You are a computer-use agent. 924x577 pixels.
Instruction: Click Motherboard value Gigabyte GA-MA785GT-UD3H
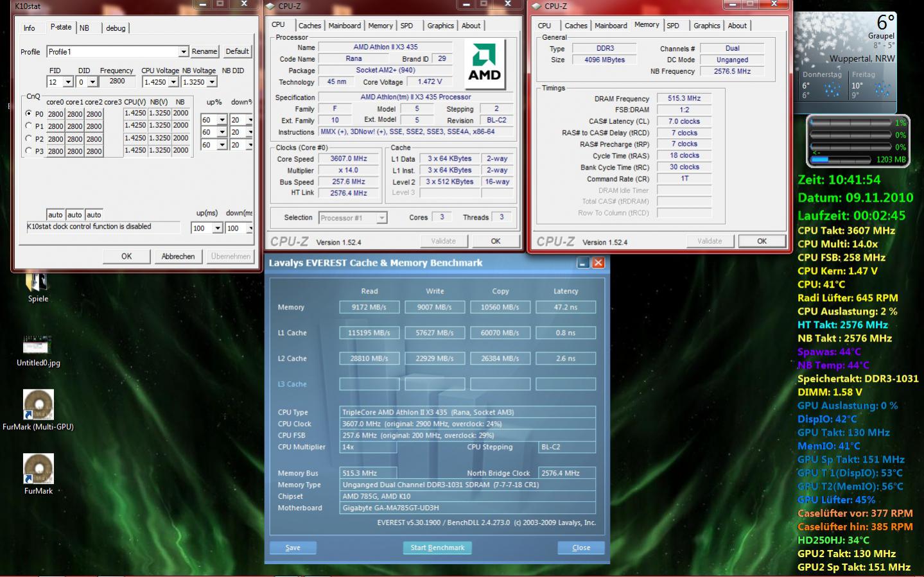(467, 508)
